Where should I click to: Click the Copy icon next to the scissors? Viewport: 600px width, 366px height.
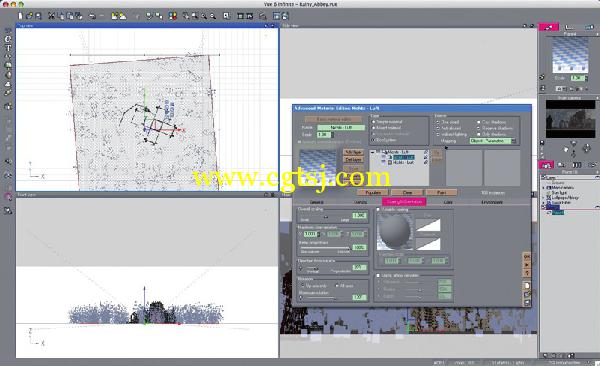coord(61,16)
